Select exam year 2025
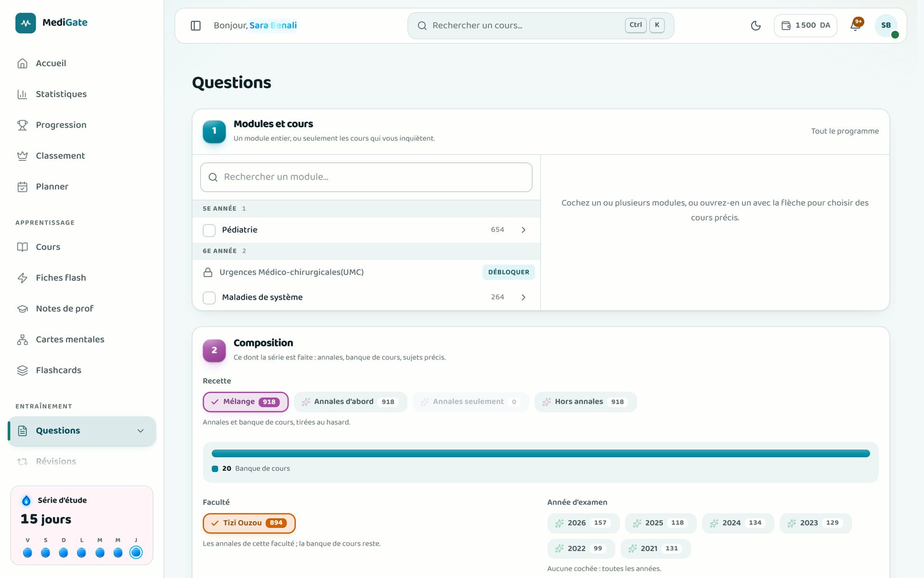 pos(660,523)
